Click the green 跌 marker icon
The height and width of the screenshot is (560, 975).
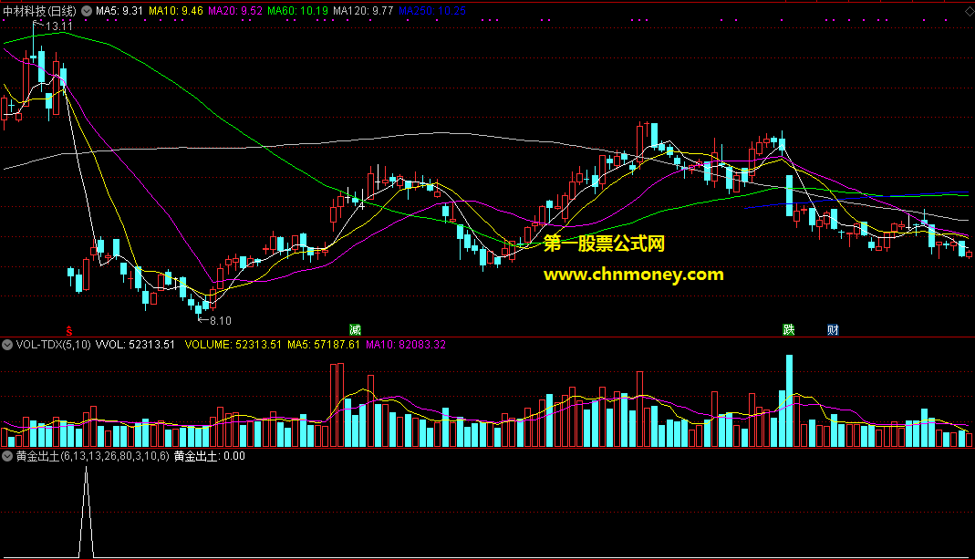click(x=788, y=330)
